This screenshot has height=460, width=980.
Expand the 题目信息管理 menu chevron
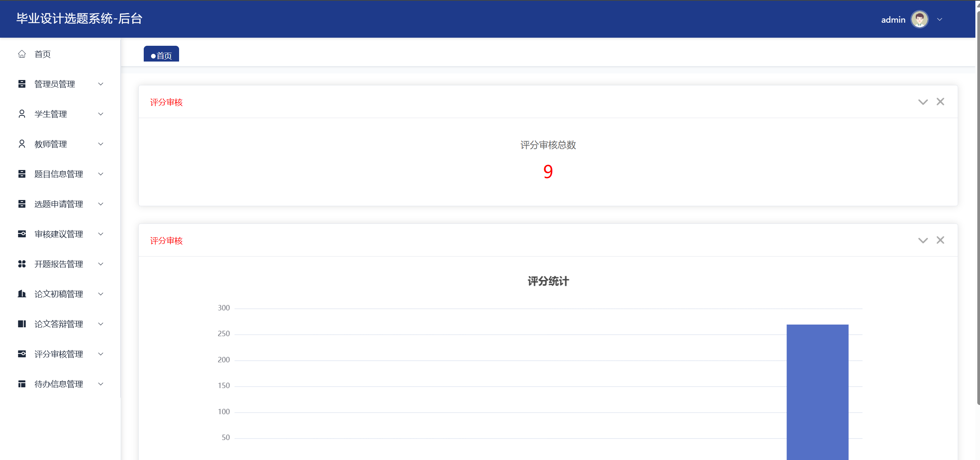[x=101, y=174]
